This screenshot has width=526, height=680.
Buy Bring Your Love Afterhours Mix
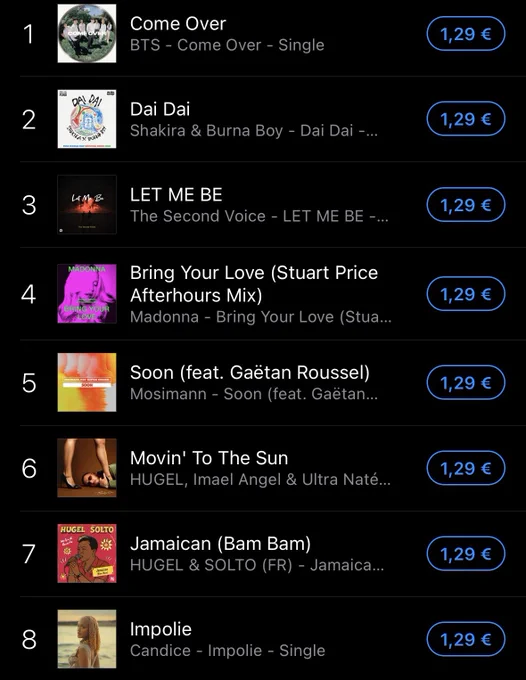pos(466,294)
